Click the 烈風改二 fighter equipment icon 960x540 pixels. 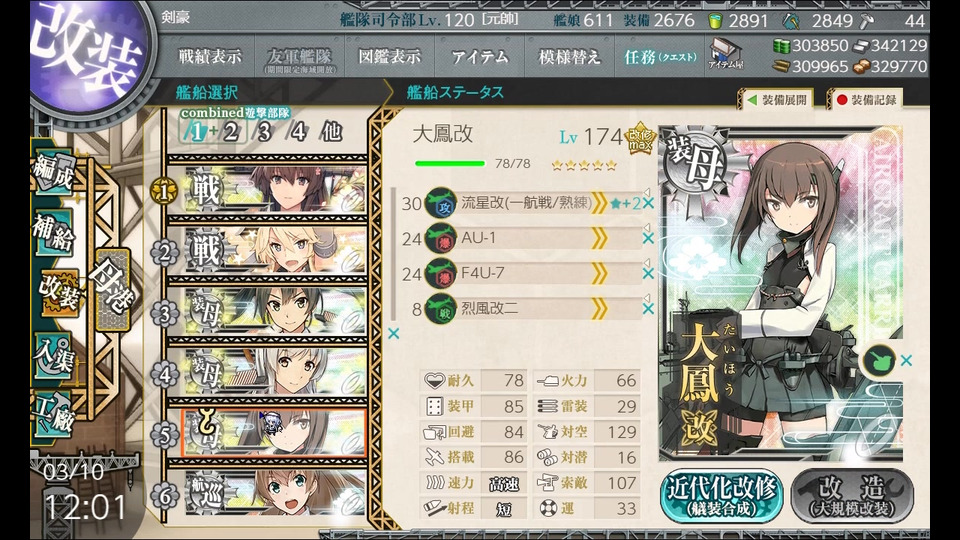(x=440, y=309)
